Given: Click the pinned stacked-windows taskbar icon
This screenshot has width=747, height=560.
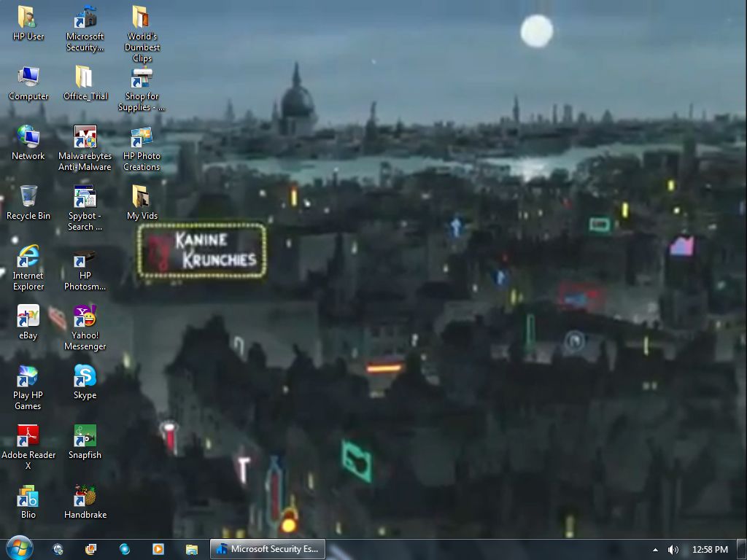Looking at the screenshot, I should tap(90, 549).
